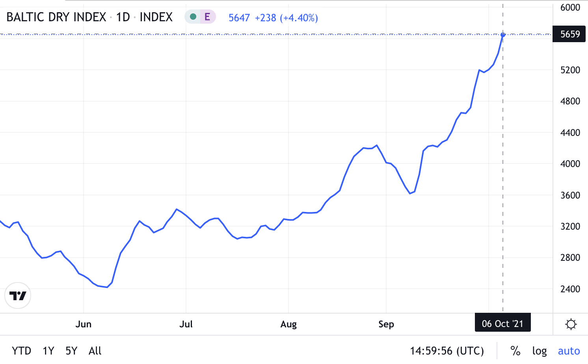Screen dimensions: 588x364
Task: Click the Aug label on time axis
Action: [x=288, y=324]
